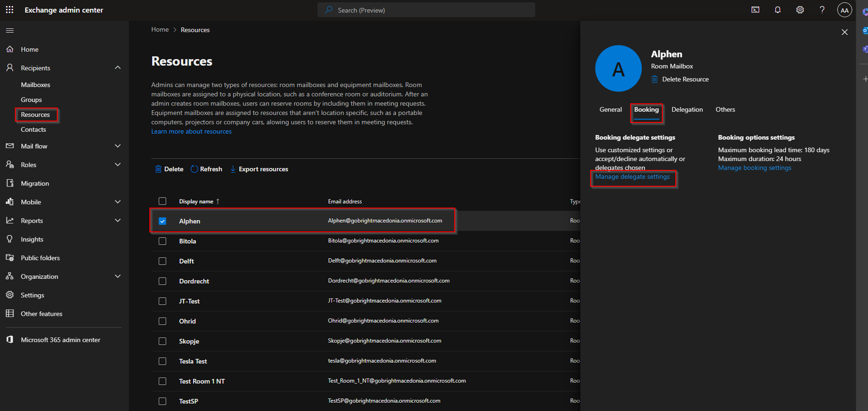Open Contacts in the sidebar
Image resolution: width=868 pixels, height=411 pixels.
[34, 129]
